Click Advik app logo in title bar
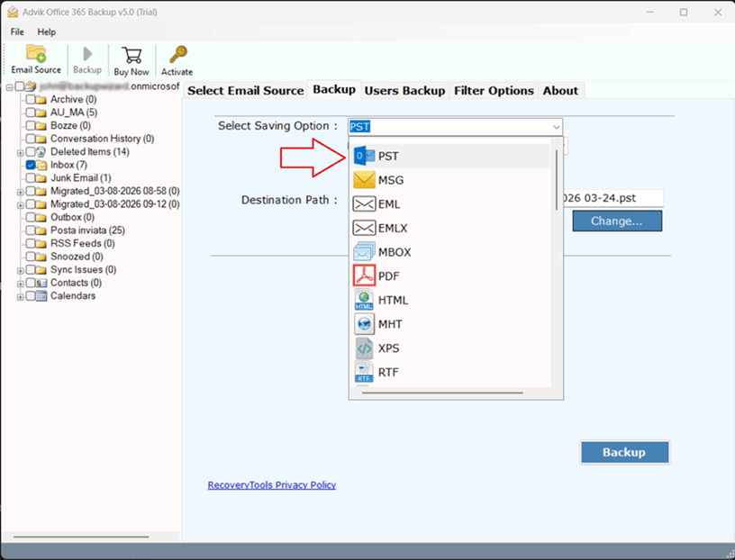Image resolution: width=735 pixels, height=560 pixels. pyautogui.click(x=13, y=13)
